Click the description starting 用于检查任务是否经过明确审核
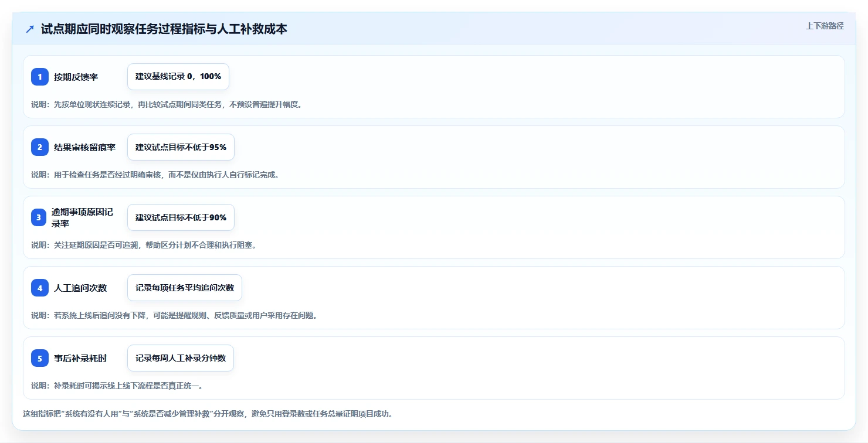This screenshot has height=443, width=868. 155,175
